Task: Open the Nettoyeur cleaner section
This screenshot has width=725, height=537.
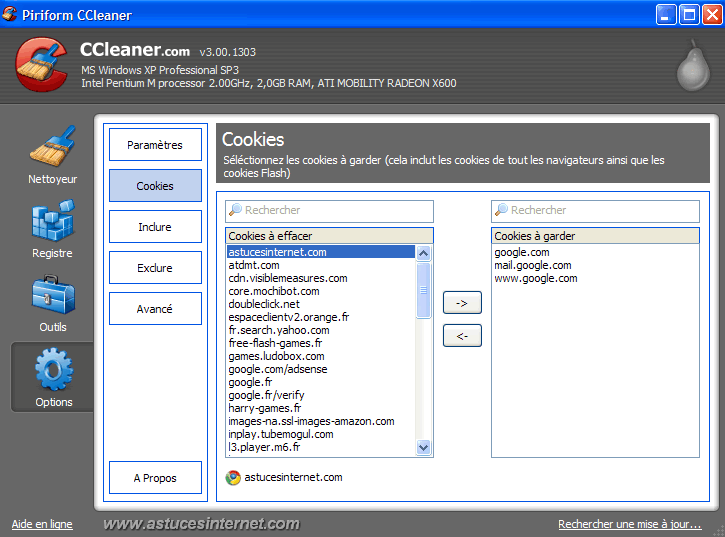Action: click(52, 155)
